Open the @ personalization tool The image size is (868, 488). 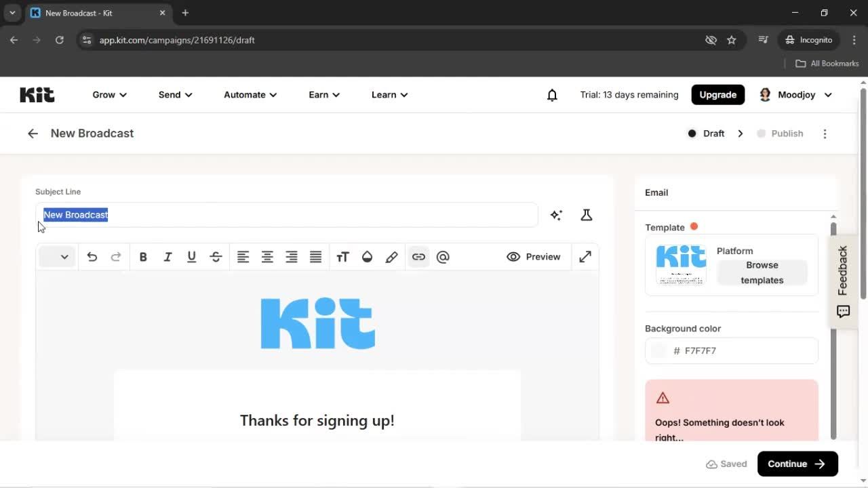[443, 257]
